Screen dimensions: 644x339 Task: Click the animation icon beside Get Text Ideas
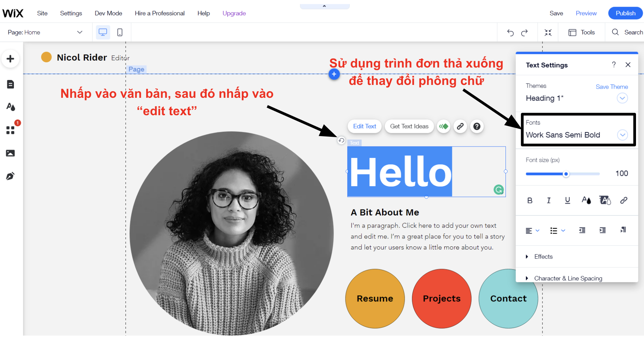(444, 126)
